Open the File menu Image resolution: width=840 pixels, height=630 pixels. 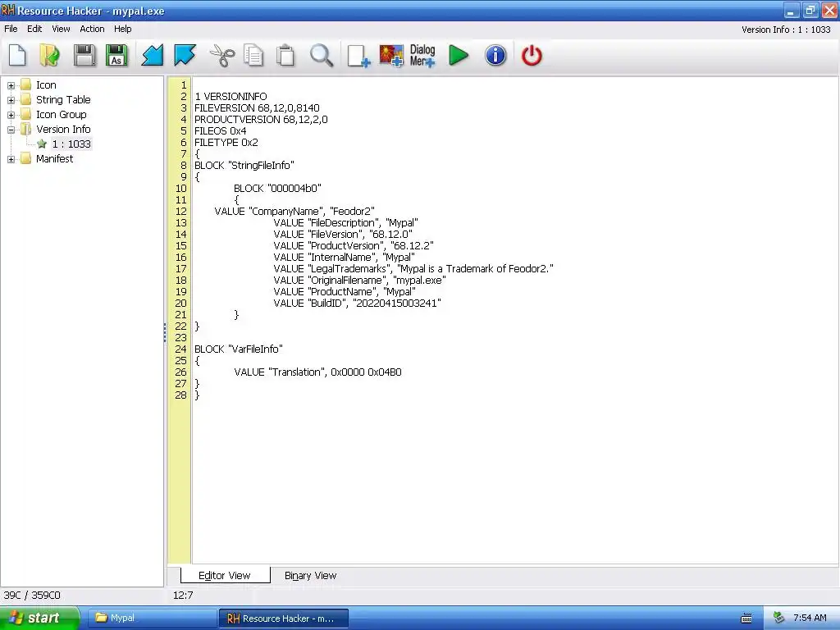(x=11, y=29)
